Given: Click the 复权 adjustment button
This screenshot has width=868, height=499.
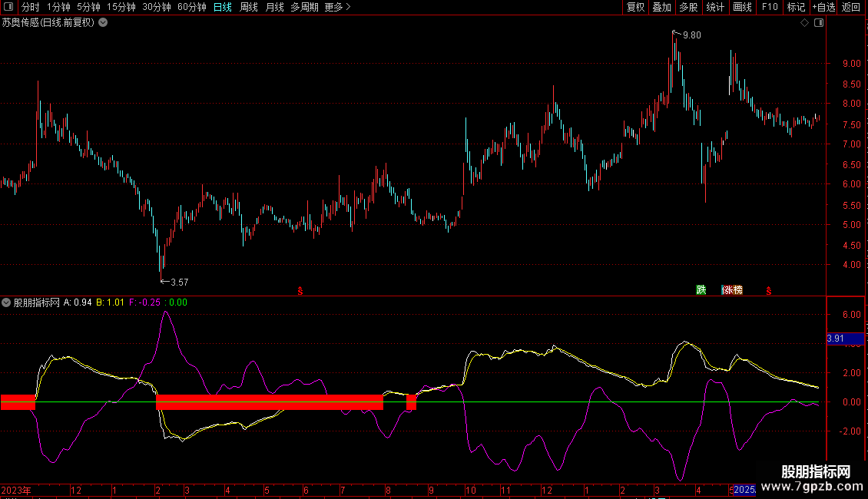Looking at the screenshot, I should [x=635, y=7].
